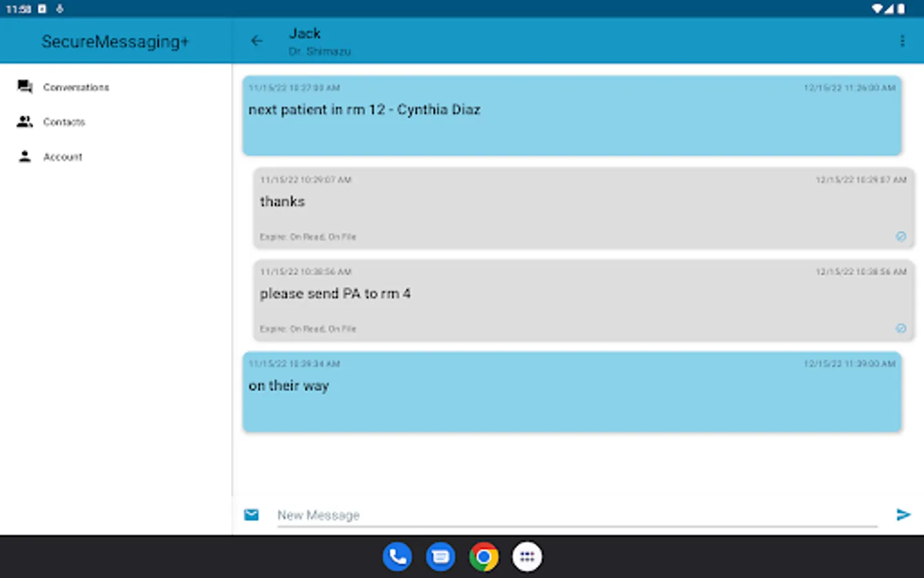Open the Messages app in dock
This screenshot has width=924, height=578.
[x=441, y=557]
